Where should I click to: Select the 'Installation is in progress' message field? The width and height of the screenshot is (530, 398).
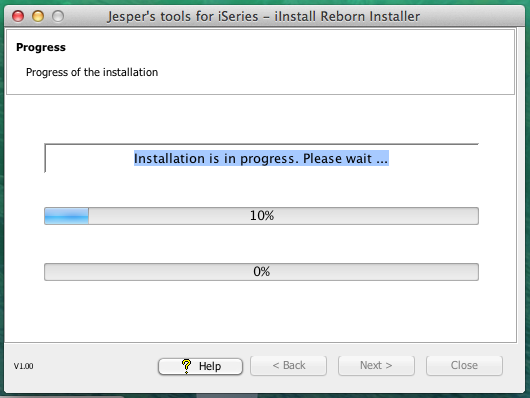click(x=261, y=158)
